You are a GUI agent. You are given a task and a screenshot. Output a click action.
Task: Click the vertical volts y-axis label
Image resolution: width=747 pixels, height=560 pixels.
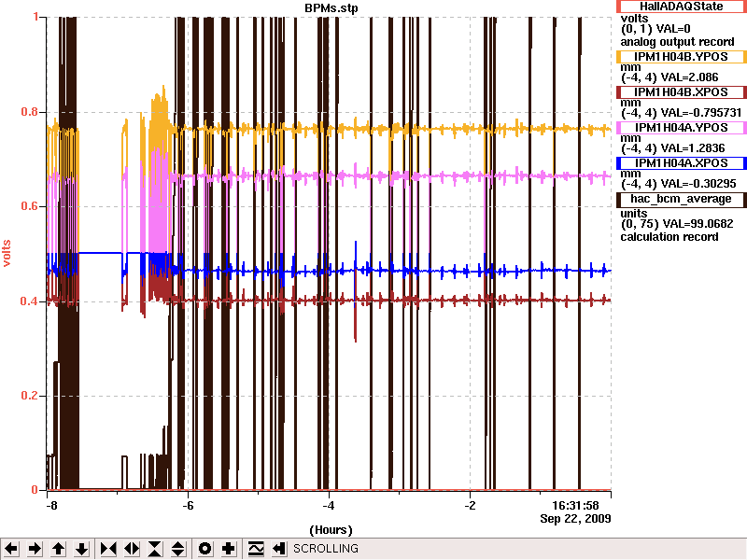[x=7, y=253]
